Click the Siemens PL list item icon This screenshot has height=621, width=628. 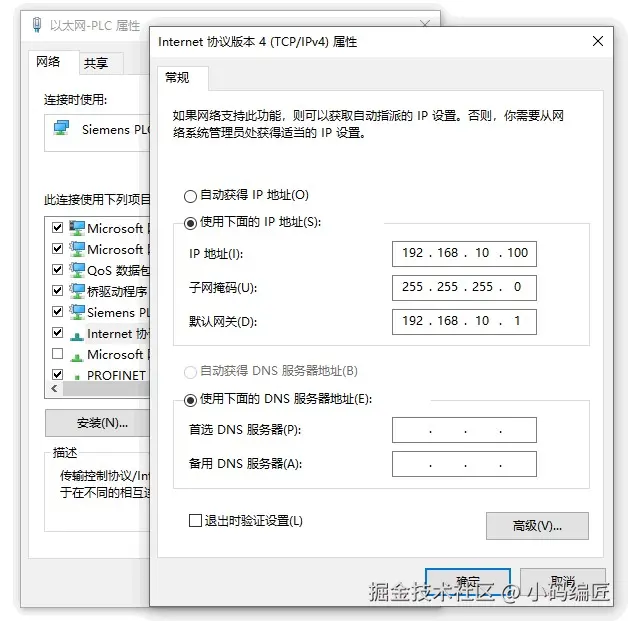[x=76, y=312]
